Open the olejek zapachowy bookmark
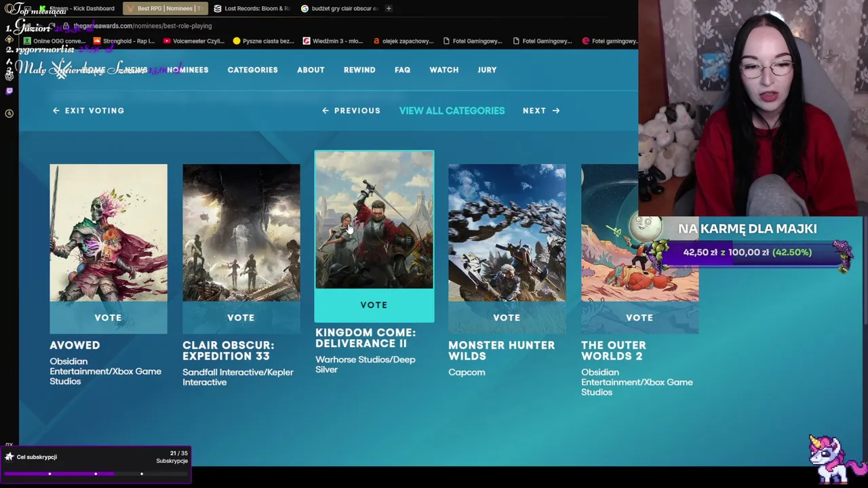Screen dimensions: 868x488 pos(403,41)
